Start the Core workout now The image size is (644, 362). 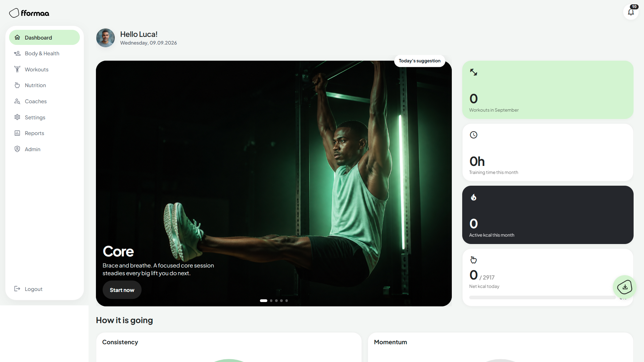122,290
